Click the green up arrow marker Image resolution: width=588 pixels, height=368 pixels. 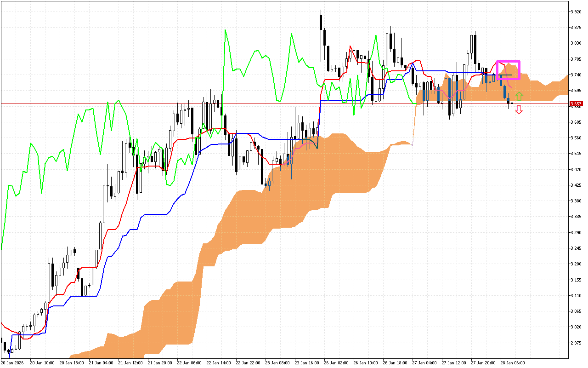tap(519, 96)
